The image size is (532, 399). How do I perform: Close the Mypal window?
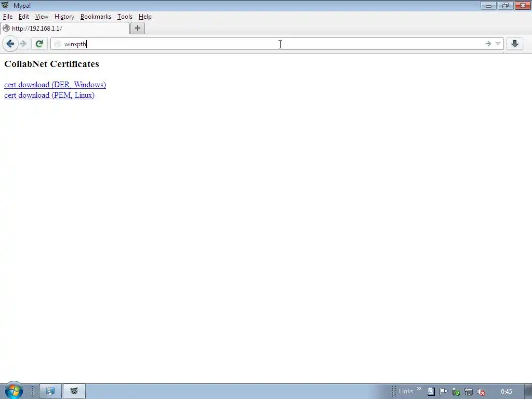pos(523,5)
